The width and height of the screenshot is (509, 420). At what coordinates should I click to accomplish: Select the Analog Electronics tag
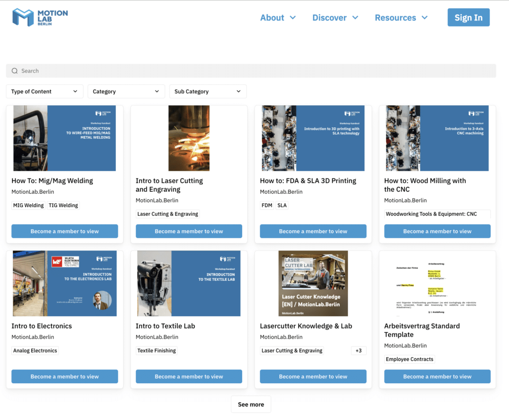tap(35, 350)
